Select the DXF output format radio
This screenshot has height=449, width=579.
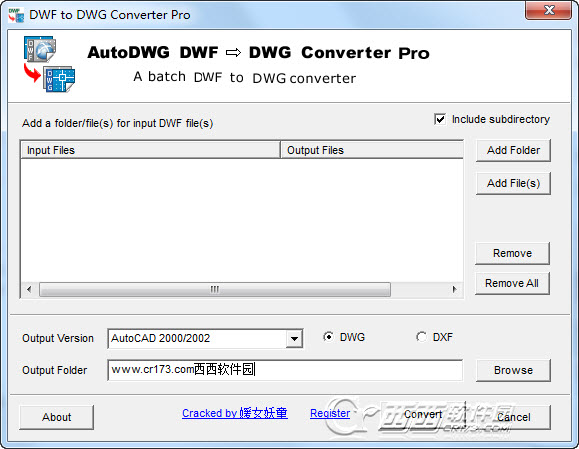tap(421, 337)
